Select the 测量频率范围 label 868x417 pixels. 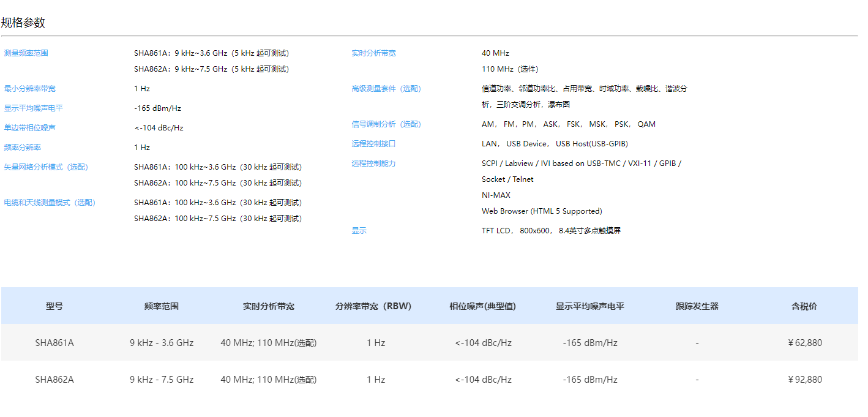[x=26, y=53]
